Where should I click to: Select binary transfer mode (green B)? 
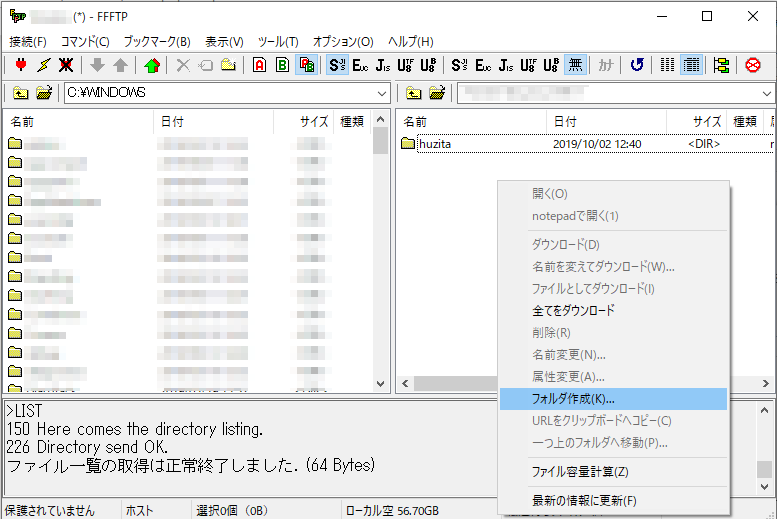click(x=282, y=65)
